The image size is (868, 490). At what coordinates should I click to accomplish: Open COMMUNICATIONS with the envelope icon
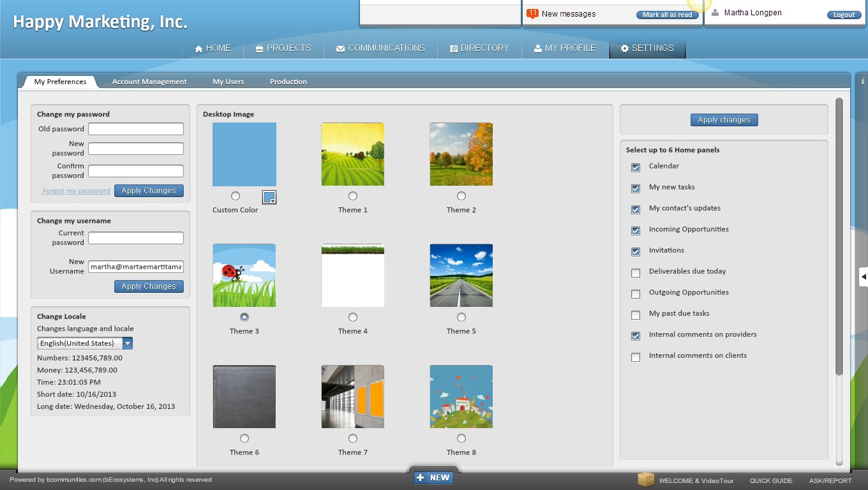(340, 48)
